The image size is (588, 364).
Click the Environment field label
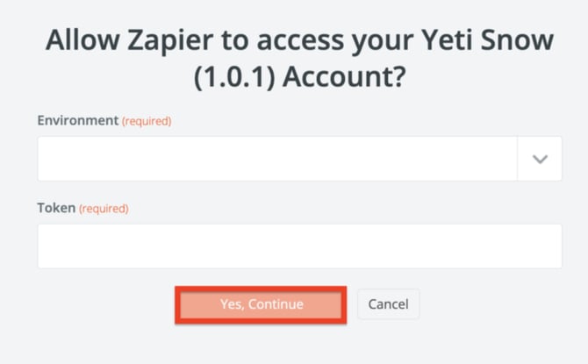(x=77, y=120)
